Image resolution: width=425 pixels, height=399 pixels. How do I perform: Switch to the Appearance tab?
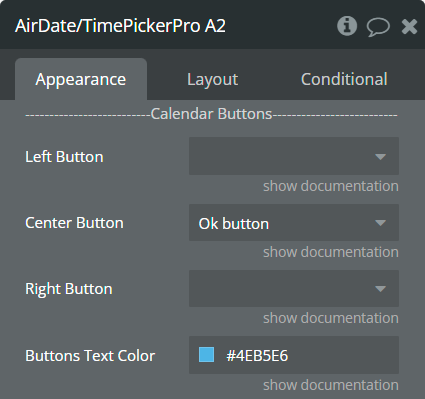coord(81,79)
